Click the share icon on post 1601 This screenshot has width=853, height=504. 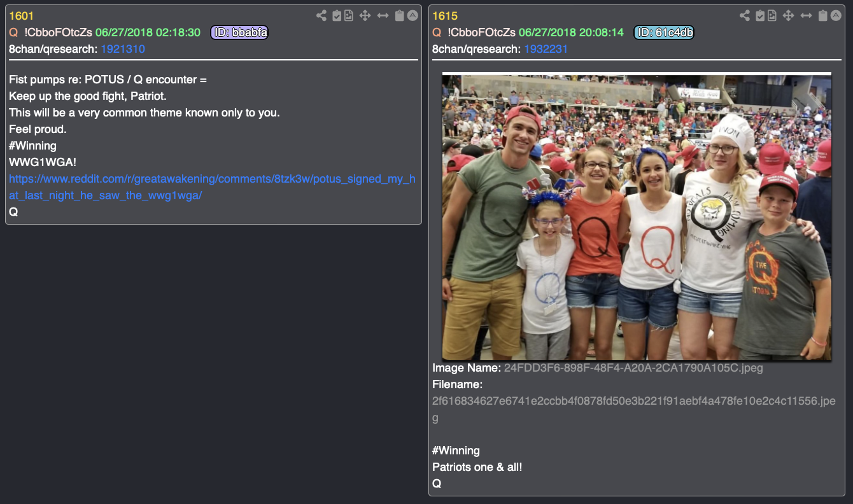[321, 16]
